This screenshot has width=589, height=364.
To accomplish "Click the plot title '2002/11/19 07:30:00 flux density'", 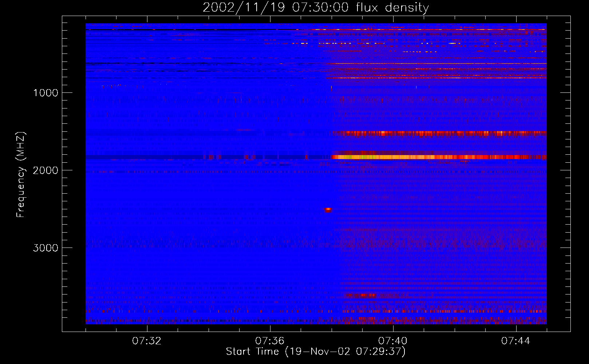I will tap(316, 8).
